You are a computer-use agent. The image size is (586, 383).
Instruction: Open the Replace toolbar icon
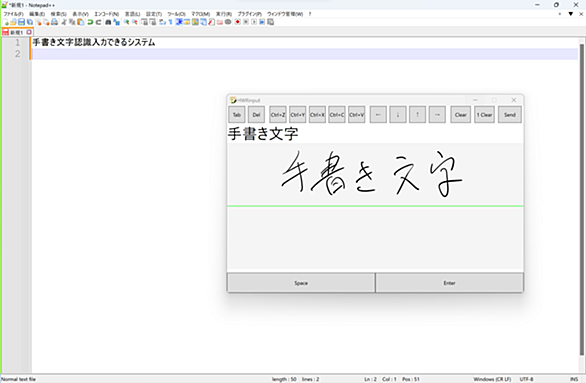tap(117, 22)
